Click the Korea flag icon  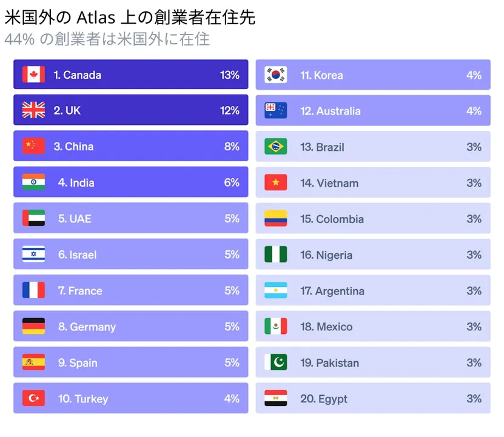(275, 75)
